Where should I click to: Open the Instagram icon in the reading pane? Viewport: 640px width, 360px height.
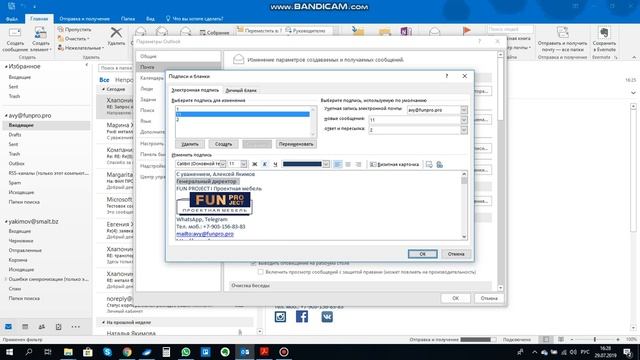point(280,317)
